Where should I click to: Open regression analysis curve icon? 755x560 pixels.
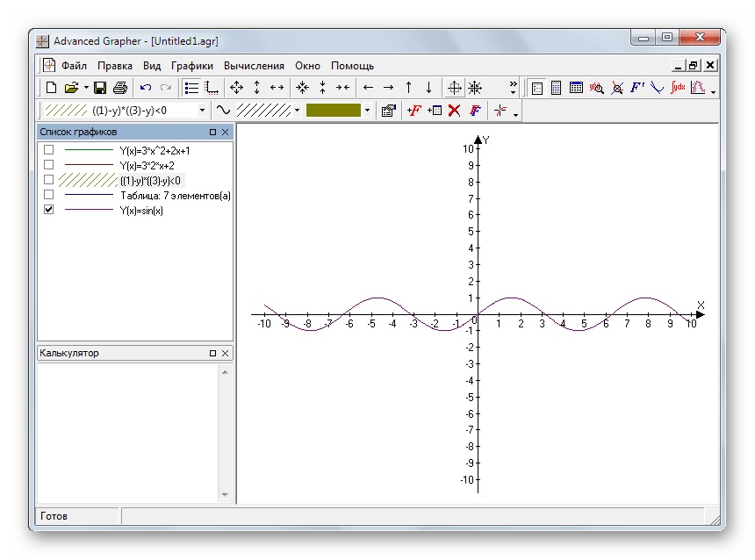698,88
